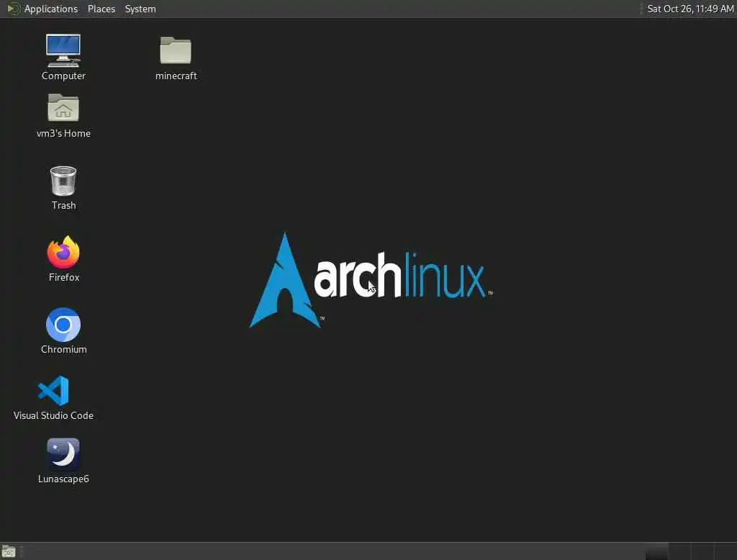
Task: Click the Show Desktop button in bottom panel
Action: click(9, 551)
